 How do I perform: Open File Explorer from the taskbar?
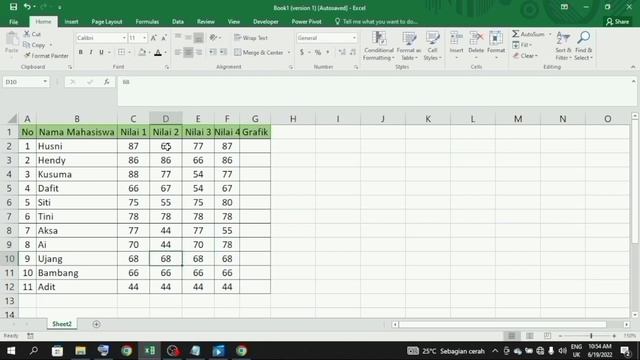80,351
